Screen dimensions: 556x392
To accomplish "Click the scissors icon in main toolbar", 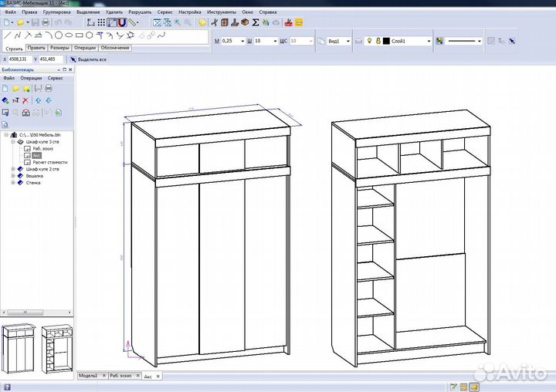I will (x=215, y=23).
